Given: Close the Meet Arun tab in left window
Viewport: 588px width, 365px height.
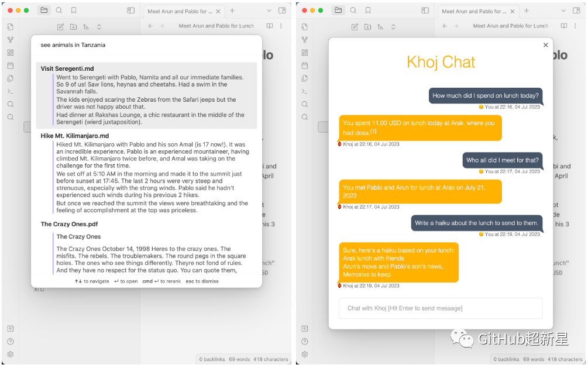Looking at the screenshot, I should click(x=218, y=12).
